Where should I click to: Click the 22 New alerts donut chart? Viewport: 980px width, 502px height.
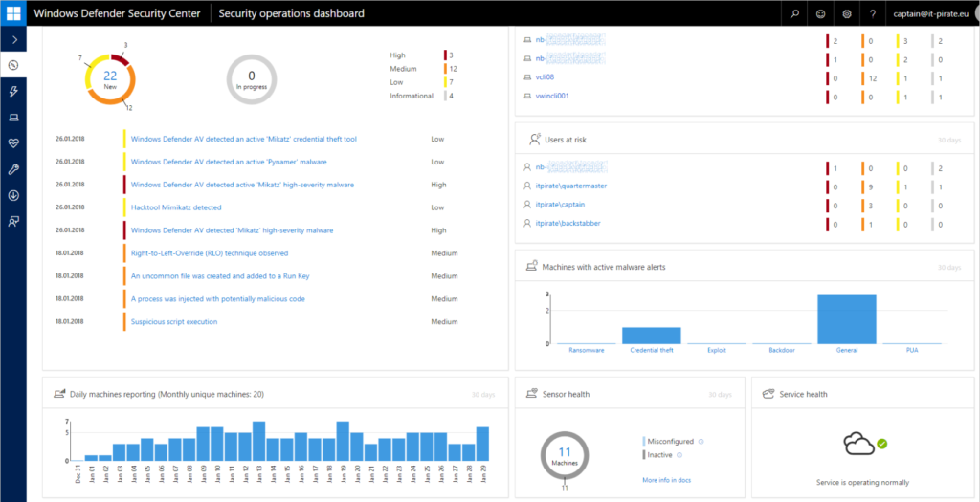pos(111,80)
